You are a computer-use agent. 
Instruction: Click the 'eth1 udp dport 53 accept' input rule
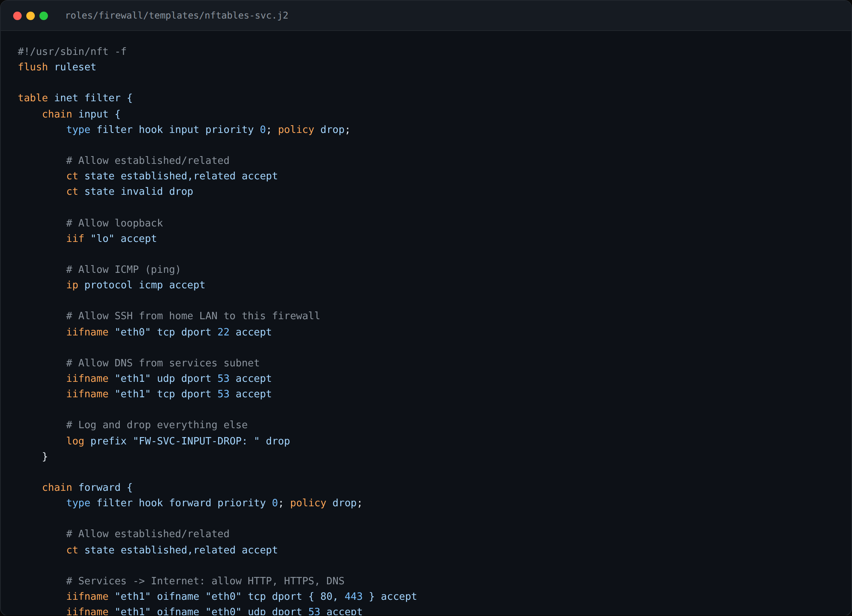(169, 379)
